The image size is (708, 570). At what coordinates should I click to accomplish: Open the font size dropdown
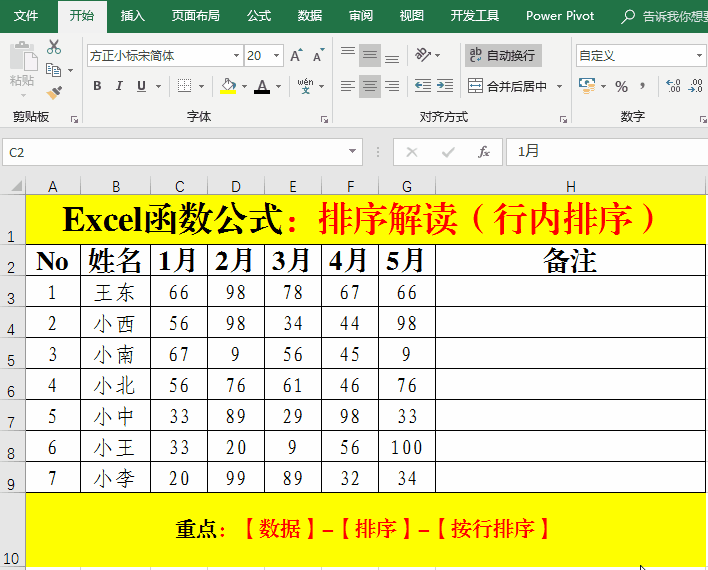pos(276,56)
